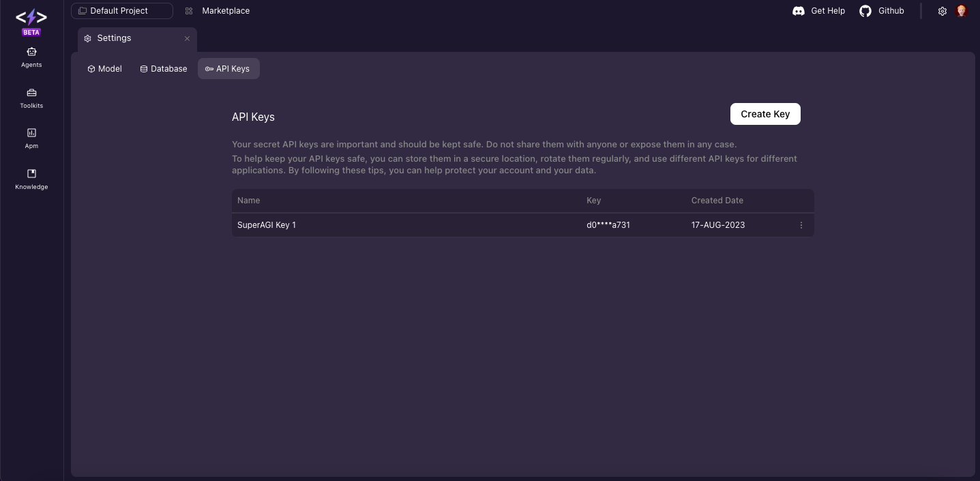Select the SuperAGI Key 1 row
This screenshot has height=481, width=980.
(409, 225)
